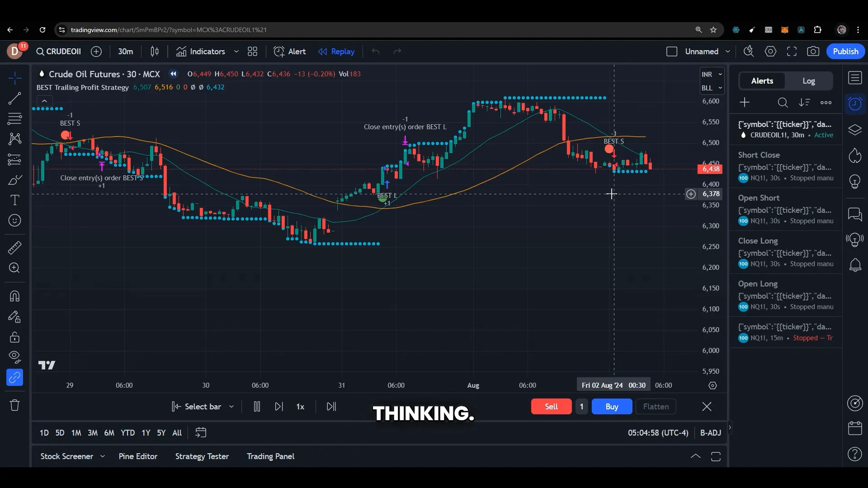Select the text annotation tool
The width and height of the screenshot is (868, 488).
coord(14,200)
